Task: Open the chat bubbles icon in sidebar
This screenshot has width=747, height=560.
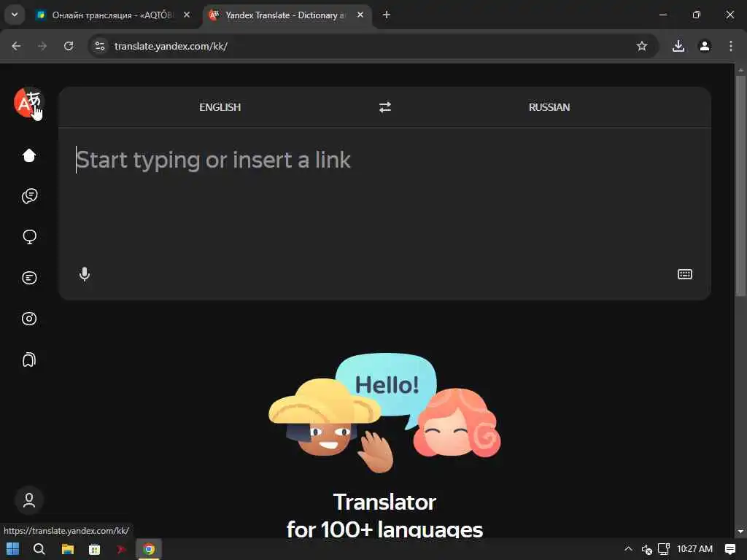Action: coord(29,195)
